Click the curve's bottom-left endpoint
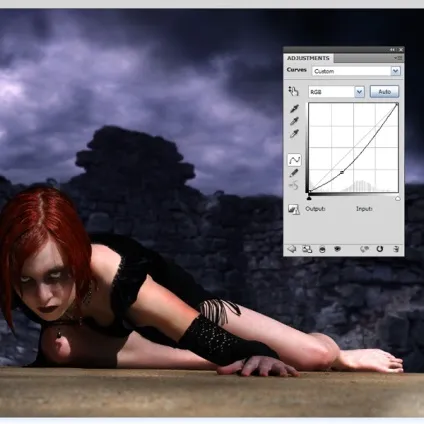The image size is (424, 424). pyautogui.click(x=310, y=191)
